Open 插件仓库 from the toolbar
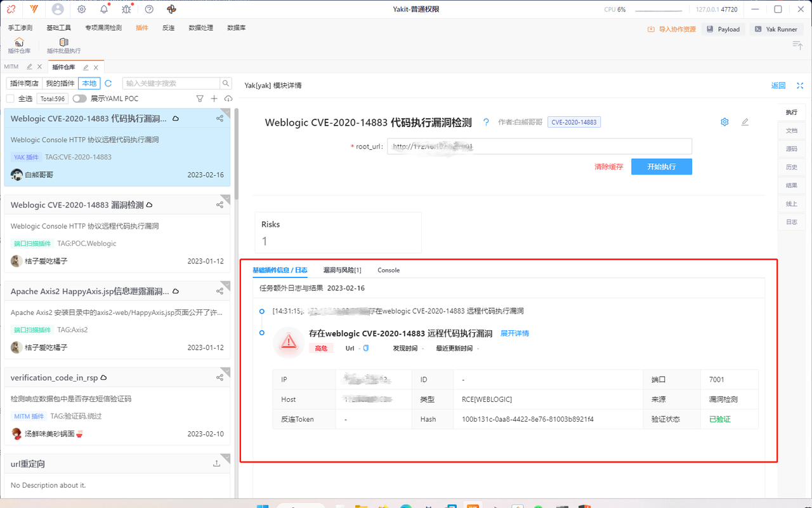Screen dimensions: 812x508 (19, 46)
